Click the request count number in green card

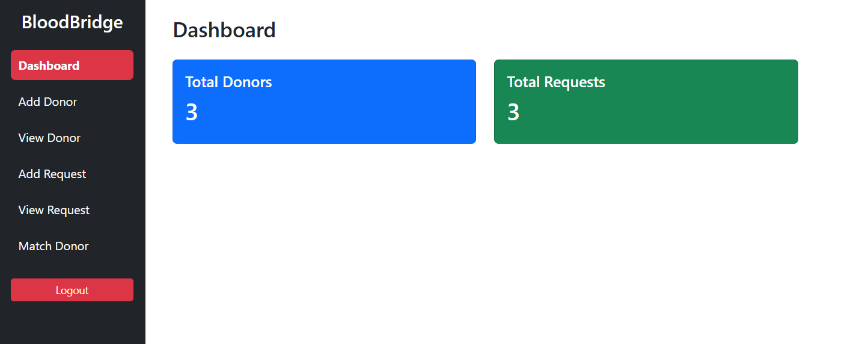coord(513,112)
